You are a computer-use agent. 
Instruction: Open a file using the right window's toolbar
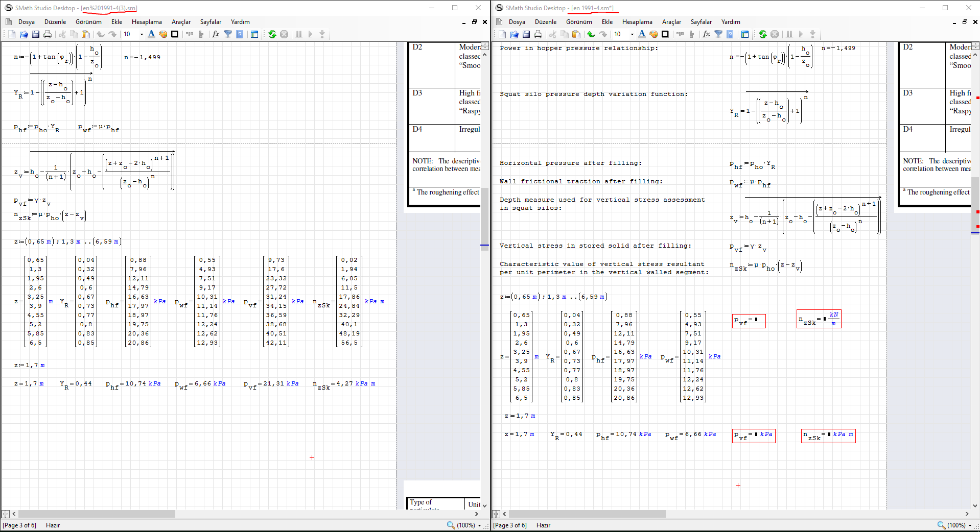click(x=514, y=34)
